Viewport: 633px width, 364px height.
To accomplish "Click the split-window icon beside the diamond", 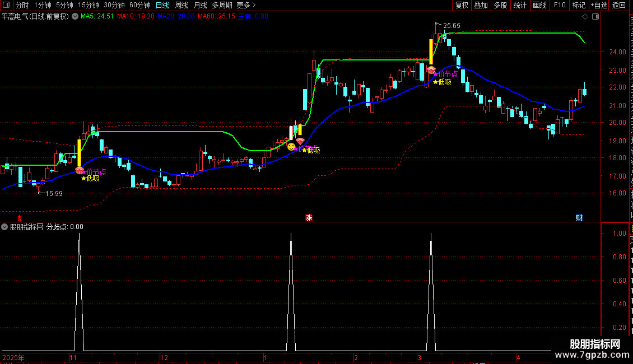I will tap(595, 17).
